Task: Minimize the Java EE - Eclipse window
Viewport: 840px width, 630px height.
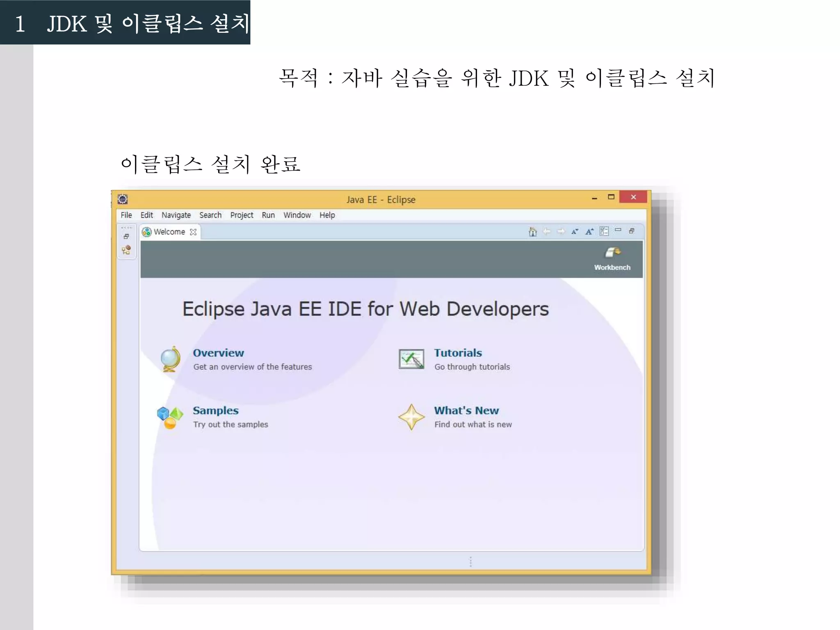Action: click(594, 198)
